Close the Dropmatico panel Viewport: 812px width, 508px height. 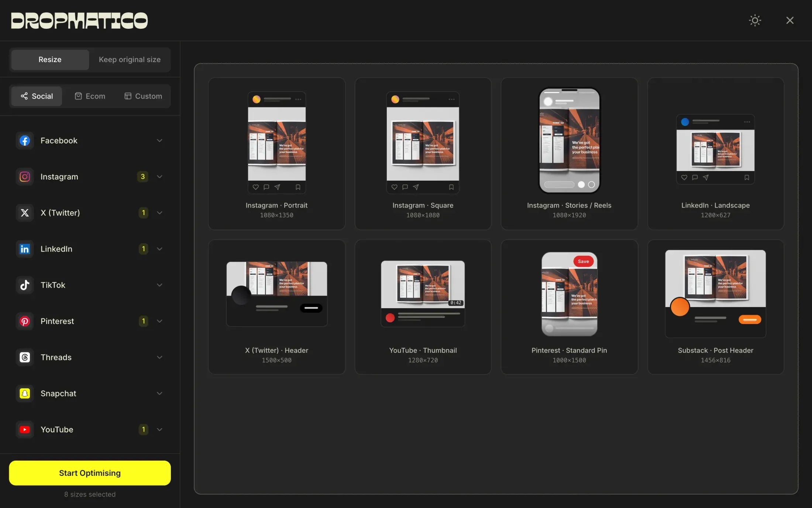point(789,20)
